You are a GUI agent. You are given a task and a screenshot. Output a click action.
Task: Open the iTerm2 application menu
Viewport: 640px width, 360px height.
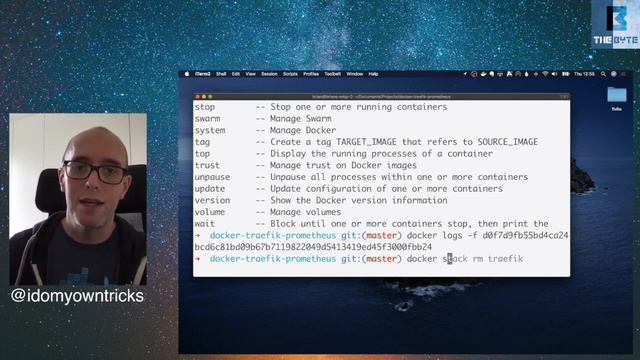tap(202, 74)
